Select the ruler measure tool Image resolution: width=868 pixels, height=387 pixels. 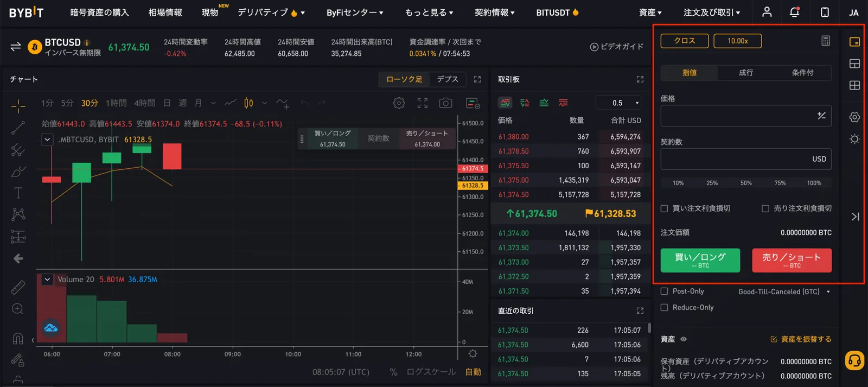click(x=18, y=287)
